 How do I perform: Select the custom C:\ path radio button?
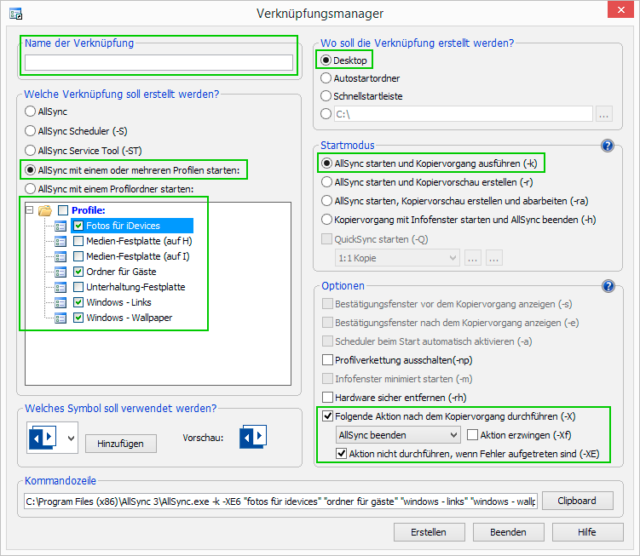[x=326, y=113]
